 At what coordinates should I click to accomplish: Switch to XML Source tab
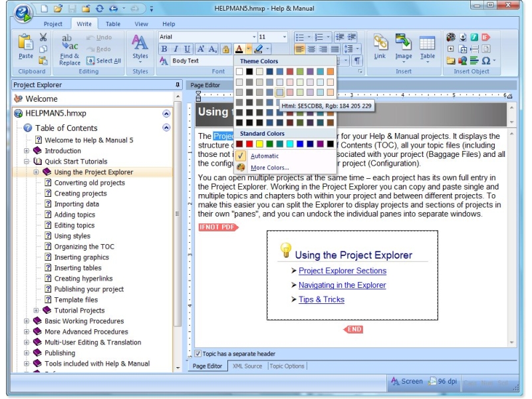pos(247,366)
